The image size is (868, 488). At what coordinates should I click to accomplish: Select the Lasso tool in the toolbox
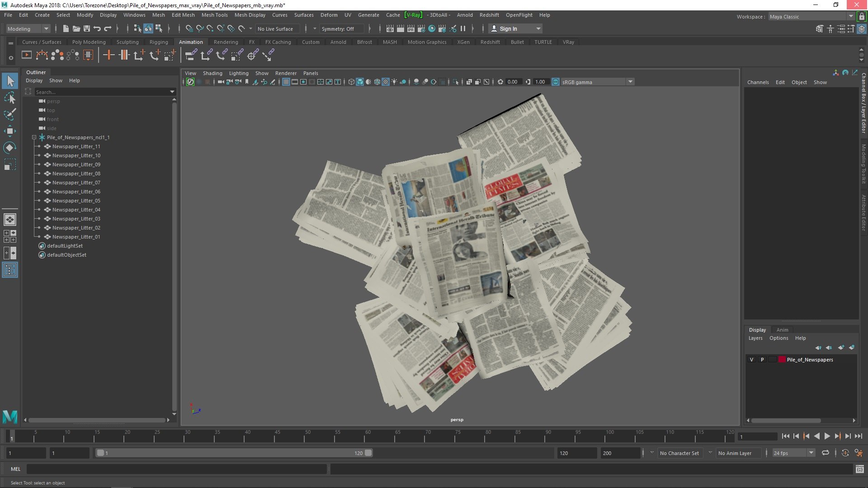tap(10, 98)
